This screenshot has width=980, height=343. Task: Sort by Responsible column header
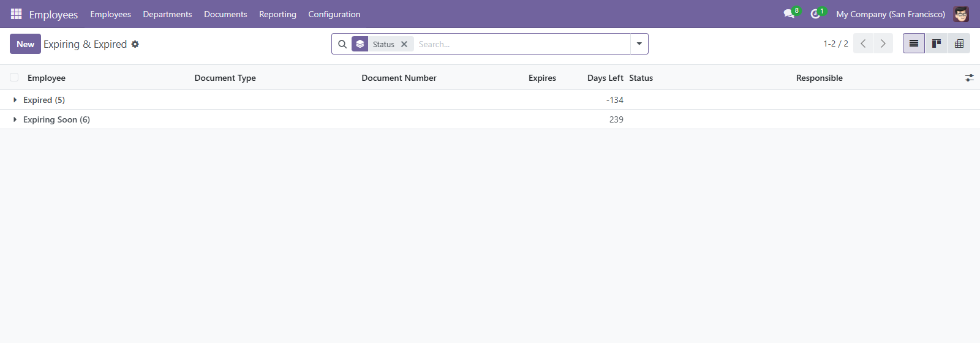tap(819, 78)
